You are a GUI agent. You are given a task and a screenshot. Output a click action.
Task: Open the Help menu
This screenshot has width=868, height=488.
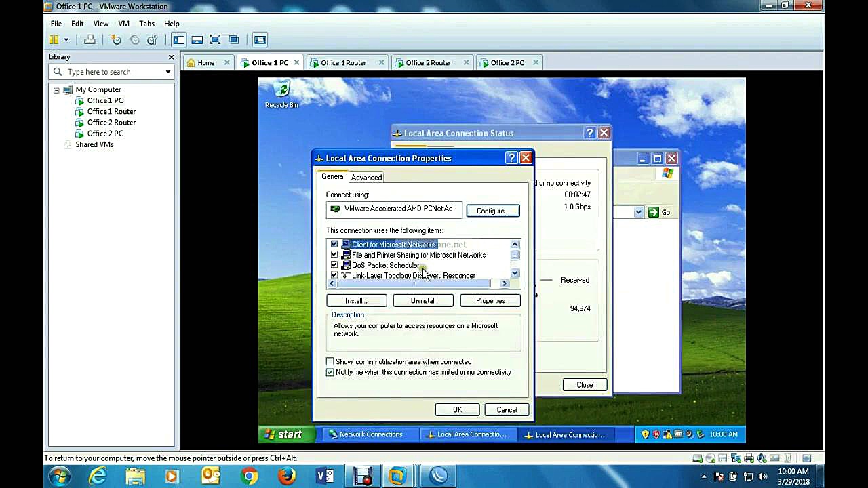pyautogui.click(x=172, y=24)
